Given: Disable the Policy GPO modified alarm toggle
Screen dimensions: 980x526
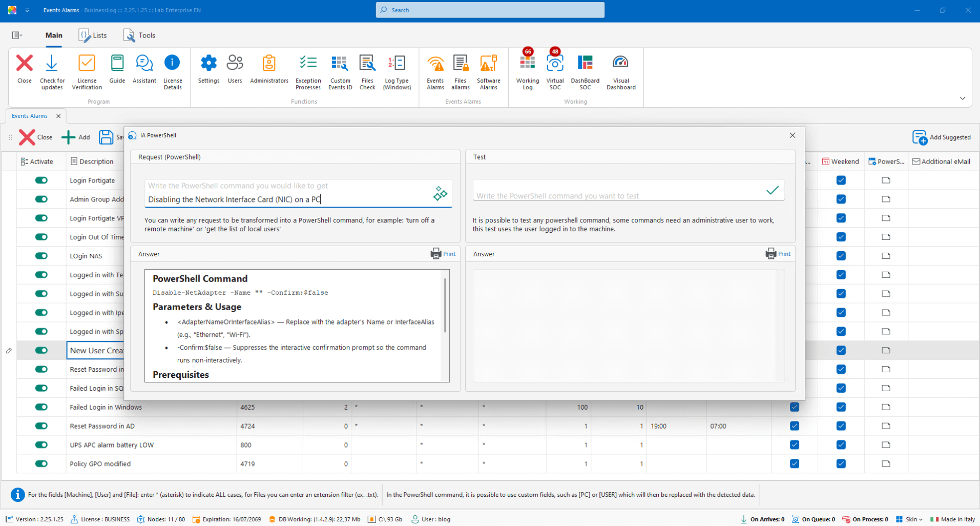Looking at the screenshot, I should coord(41,464).
